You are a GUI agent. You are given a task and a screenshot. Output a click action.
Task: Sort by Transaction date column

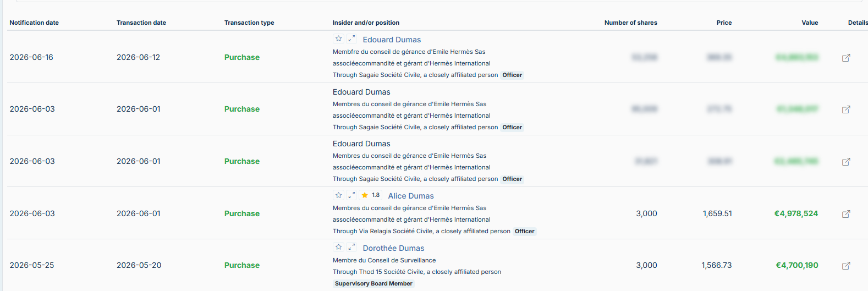point(141,23)
